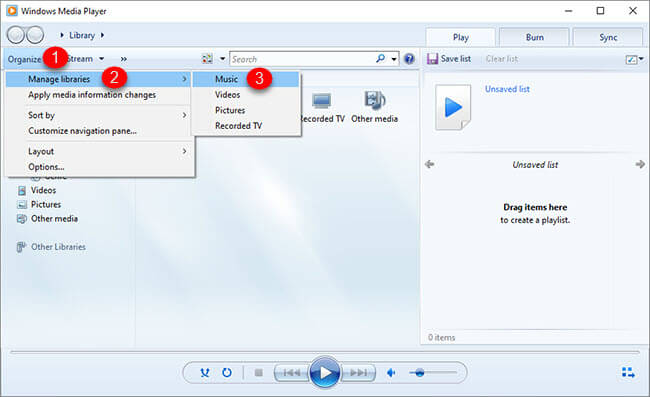Viewport: 650px width, 397px height.
Task: Expand arrow before Library breadcrumb
Action: coord(62,35)
